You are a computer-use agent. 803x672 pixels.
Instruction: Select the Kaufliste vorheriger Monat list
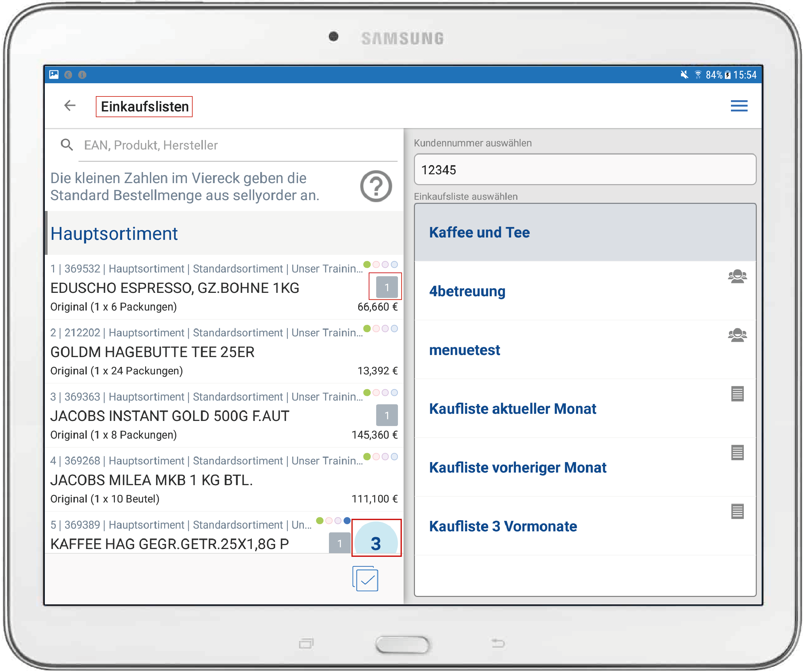pyautogui.click(x=518, y=468)
